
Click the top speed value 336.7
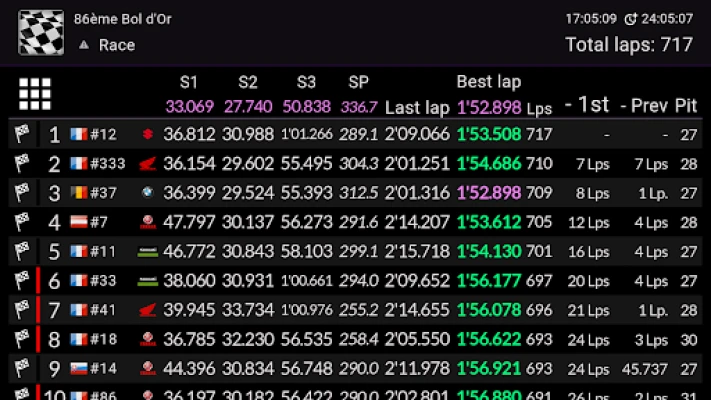(359, 107)
